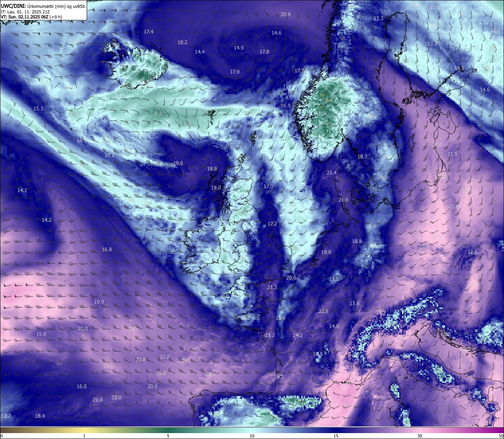Click the 14.4 value in the Norwegian Sea

point(200,52)
